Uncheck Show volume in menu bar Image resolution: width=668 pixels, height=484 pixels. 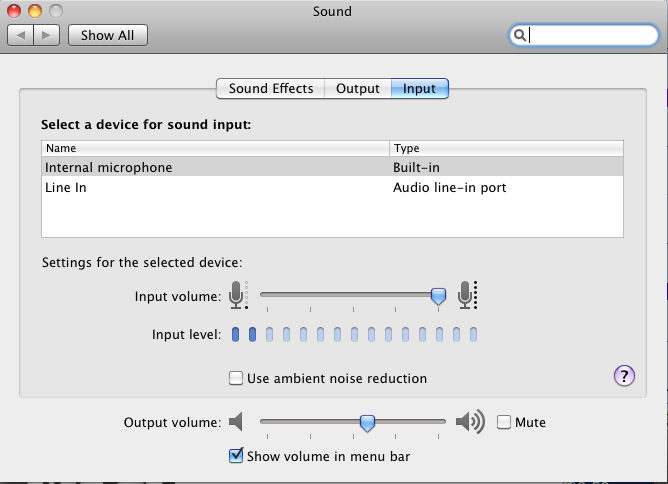[236, 455]
